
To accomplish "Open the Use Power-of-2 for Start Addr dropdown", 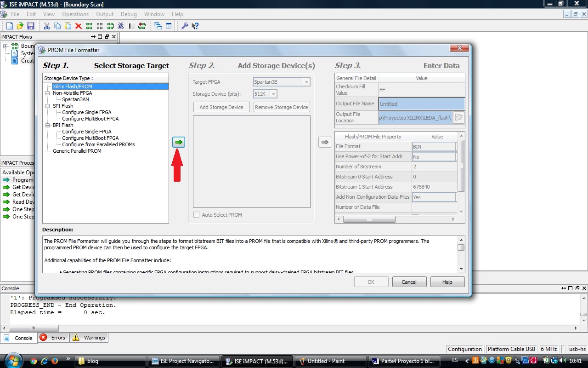I will tap(434, 156).
